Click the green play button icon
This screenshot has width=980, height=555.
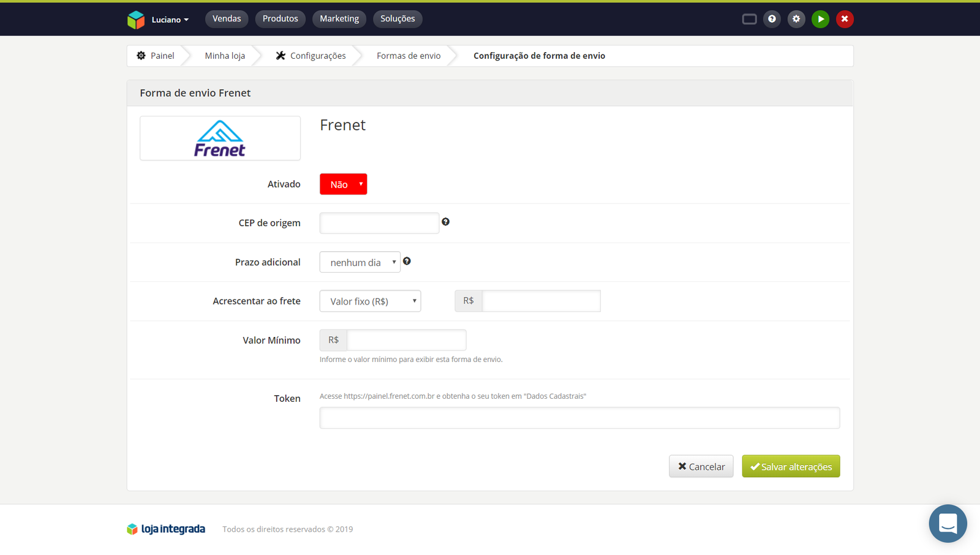[x=820, y=19]
